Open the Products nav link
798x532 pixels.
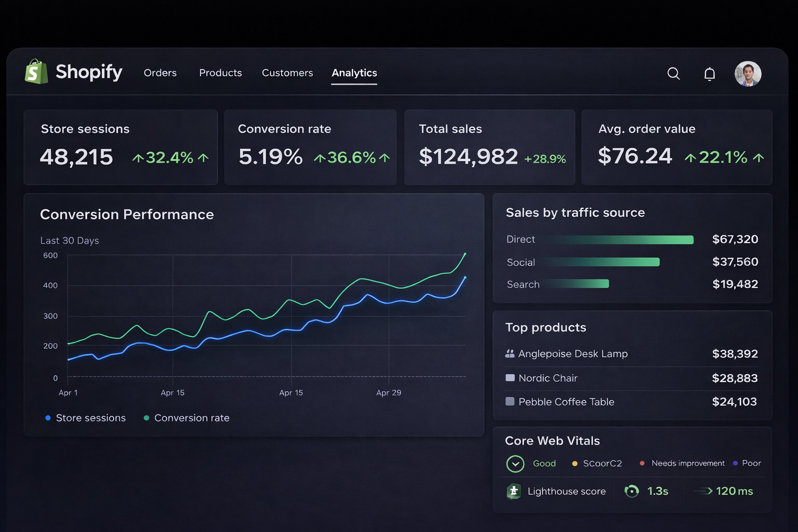[220, 73]
